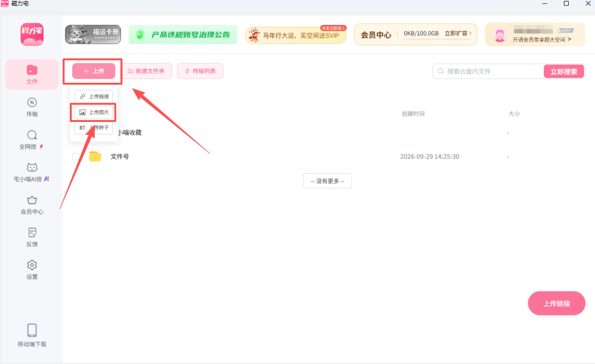Image resolution: width=595 pixels, height=364 pixels.
Task: Open 全网搜 search in sidebar
Action: click(x=32, y=140)
